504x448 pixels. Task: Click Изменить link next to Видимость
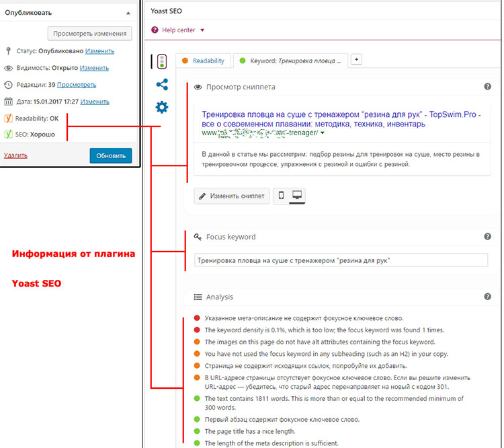pos(94,68)
